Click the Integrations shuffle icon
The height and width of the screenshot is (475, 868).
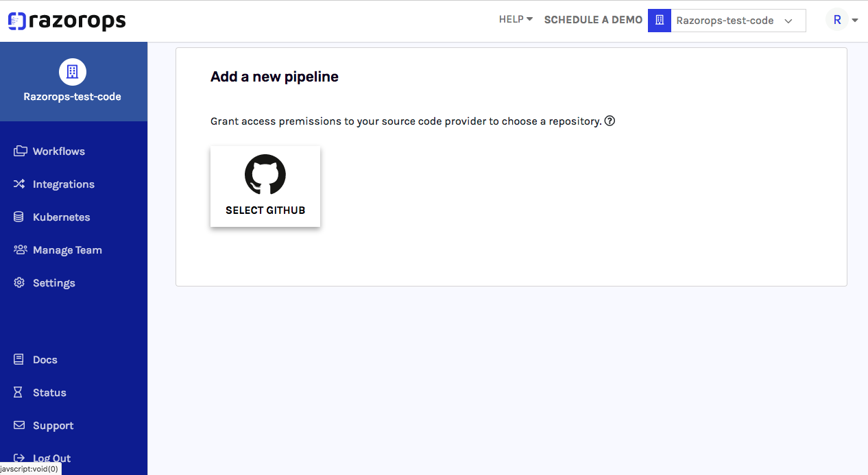coord(20,184)
